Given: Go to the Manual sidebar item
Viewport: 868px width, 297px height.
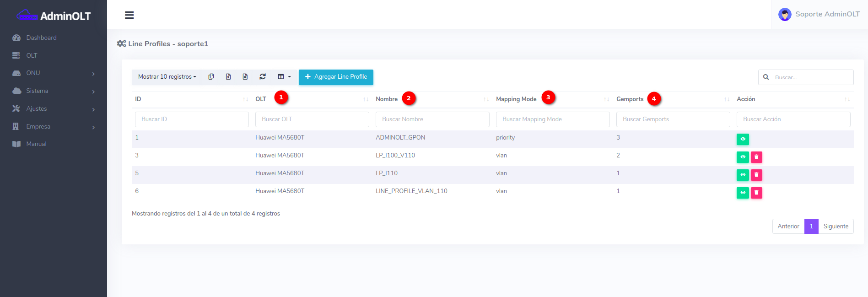Looking at the screenshot, I should (x=36, y=144).
